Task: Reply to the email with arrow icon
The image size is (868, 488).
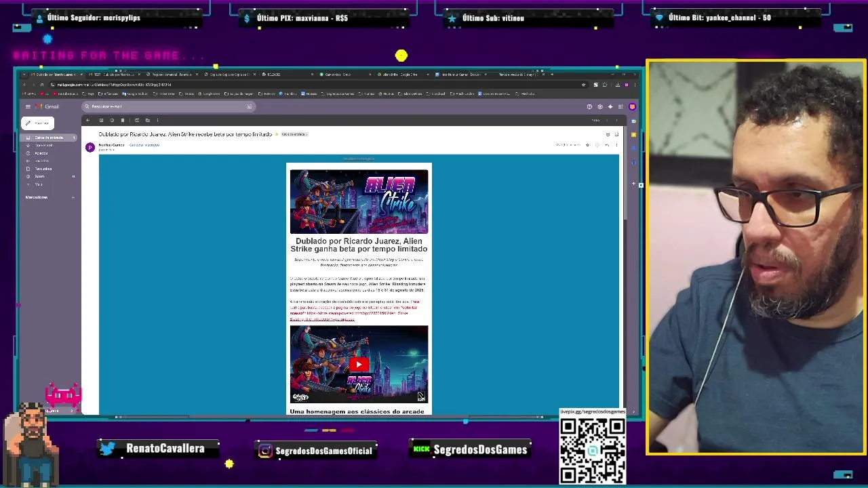Action: [x=607, y=145]
